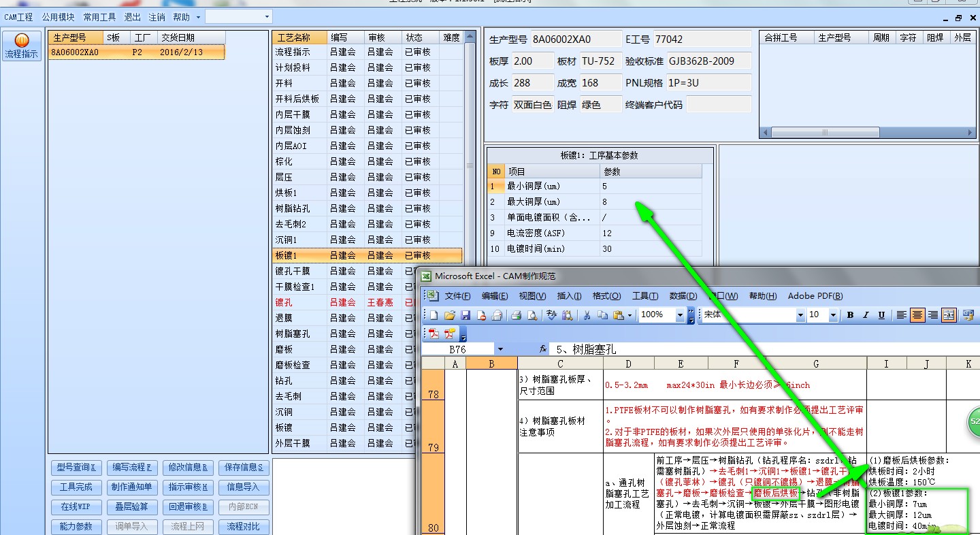Viewport: 980px width, 535px height.
Task: Expand the PDF toolbar options arrow
Action: pyautogui.click(x=463, y=334)
